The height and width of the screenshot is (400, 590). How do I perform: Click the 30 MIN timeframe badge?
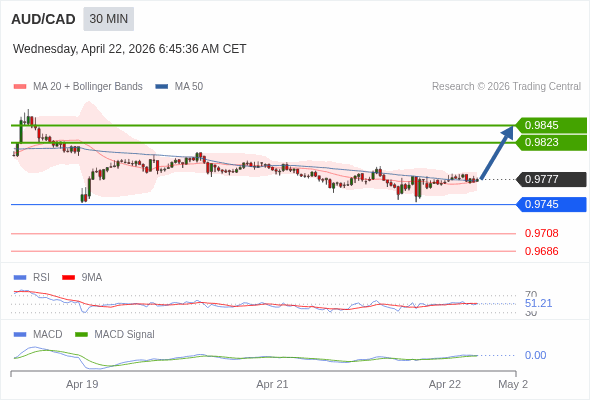pyautogui.click(x=108, y=19)
